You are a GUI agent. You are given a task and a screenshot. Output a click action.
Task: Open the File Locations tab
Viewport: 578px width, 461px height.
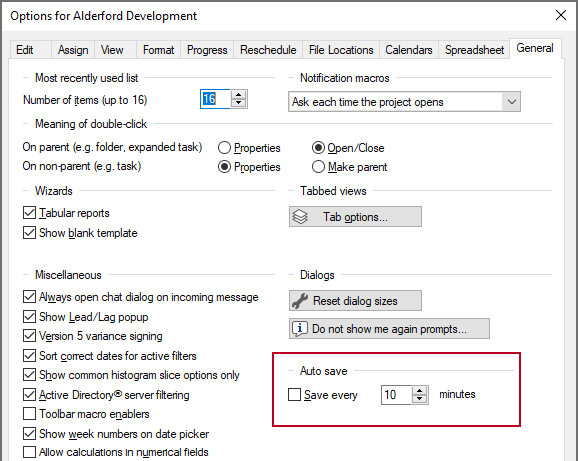pos(341,50)
